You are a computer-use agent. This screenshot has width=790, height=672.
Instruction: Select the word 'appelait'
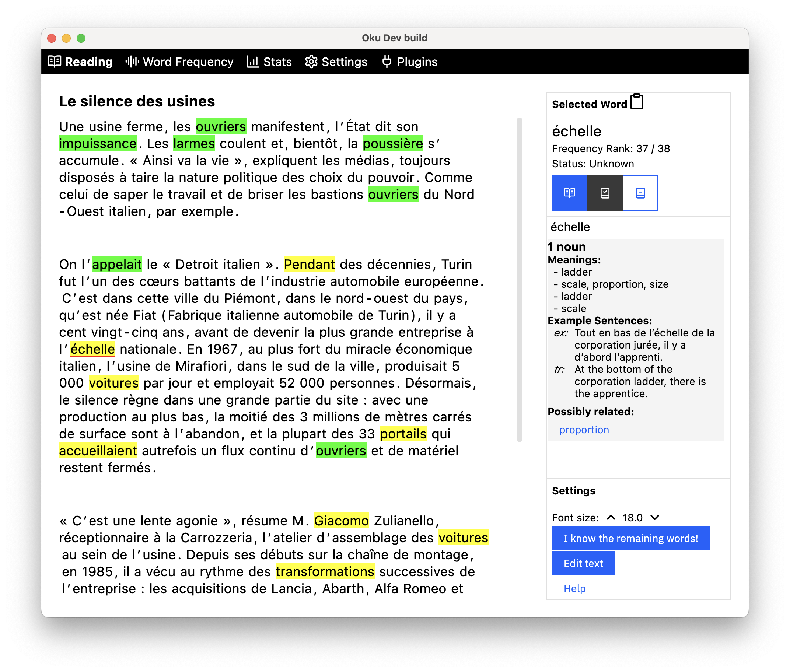[x=117, y=264]
